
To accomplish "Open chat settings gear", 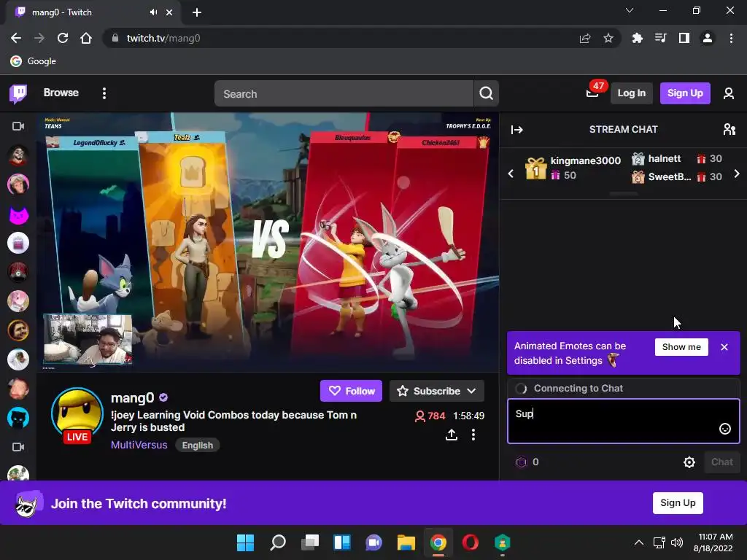I will coord(689,462).
